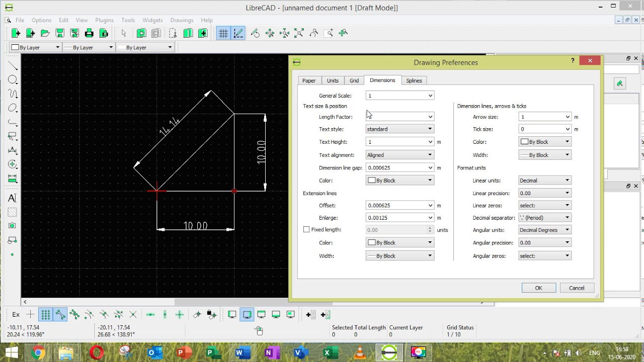The width and height of the screenshot is (644, 362).
Task: Switch to the Paper tab
Action: (x=309, y=80)
